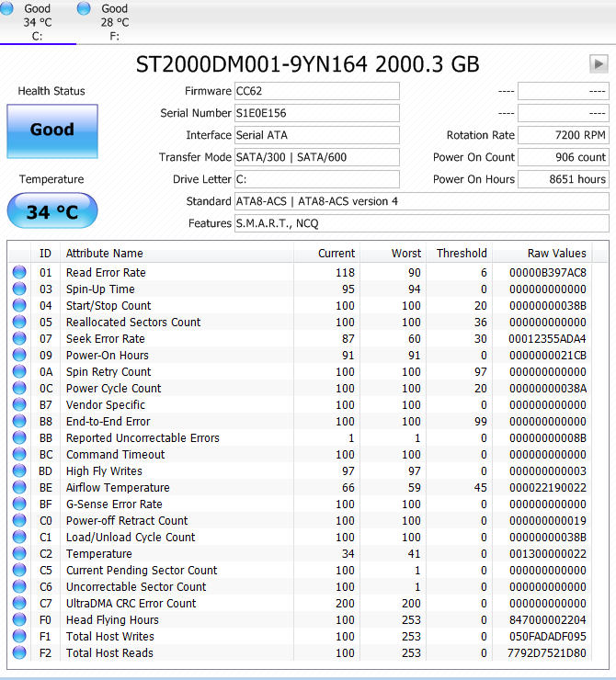The image size is (616, 680).
Task: Click the Features field S.M.A.R.T., NCQ
Action: click(x=422, y=223)
